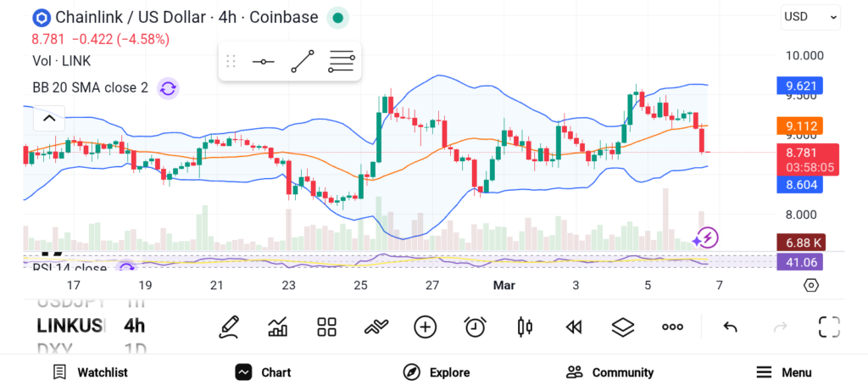This screenshot has width=868, height=391.
Task: Toggle the green market status dot
Action: click(337, 17)
